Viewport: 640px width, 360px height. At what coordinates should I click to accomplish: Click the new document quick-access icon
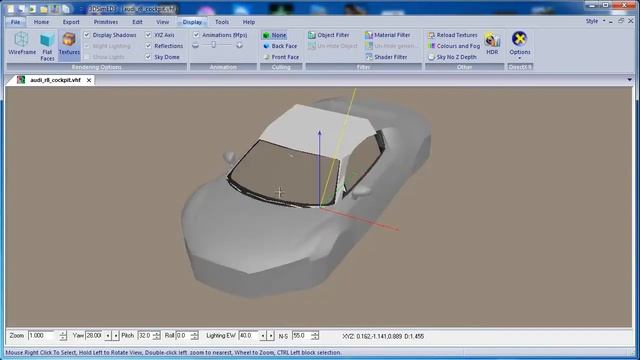pyautogui.click(x=11, y=9)
